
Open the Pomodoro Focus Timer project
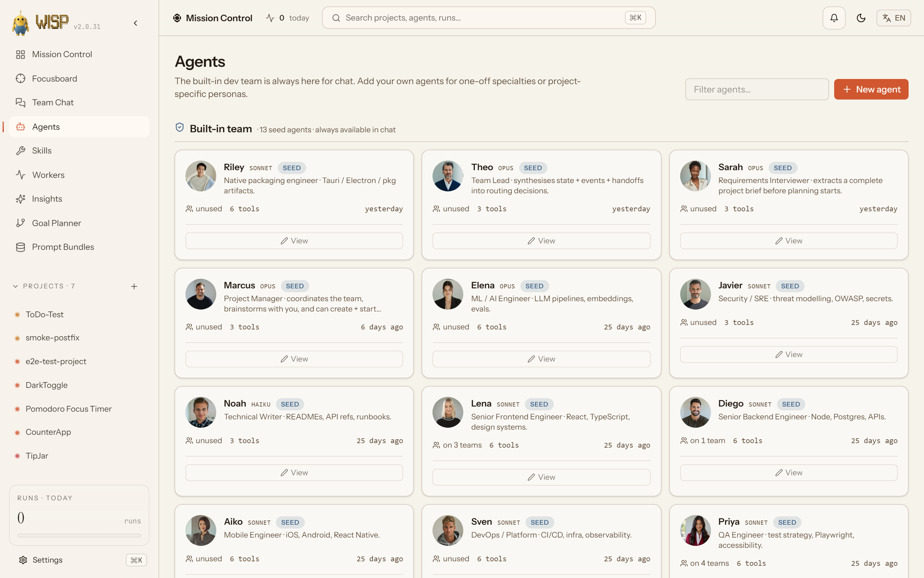point(79,409)
